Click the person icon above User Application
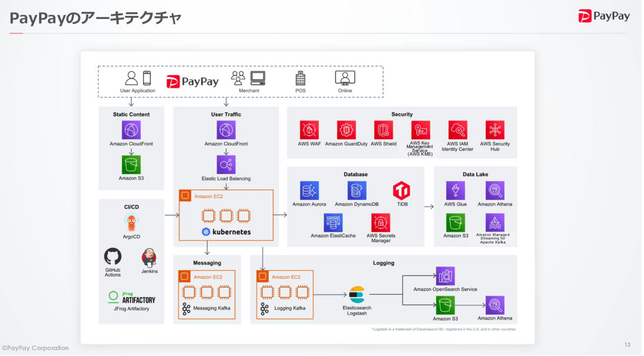Image resolution: width=644 pixels, height=356 pixels. pyautogui.click(x=131, y=78)
